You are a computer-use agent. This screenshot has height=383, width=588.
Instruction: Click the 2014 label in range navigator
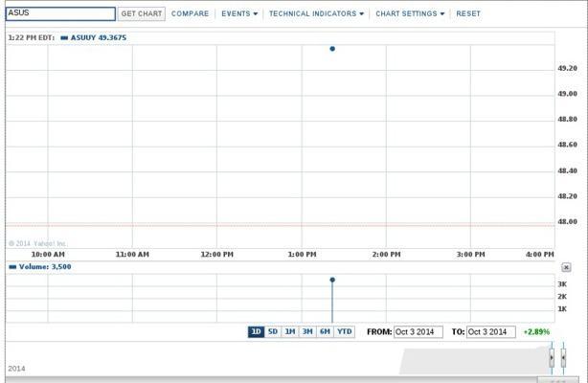(x=16, y=369)
